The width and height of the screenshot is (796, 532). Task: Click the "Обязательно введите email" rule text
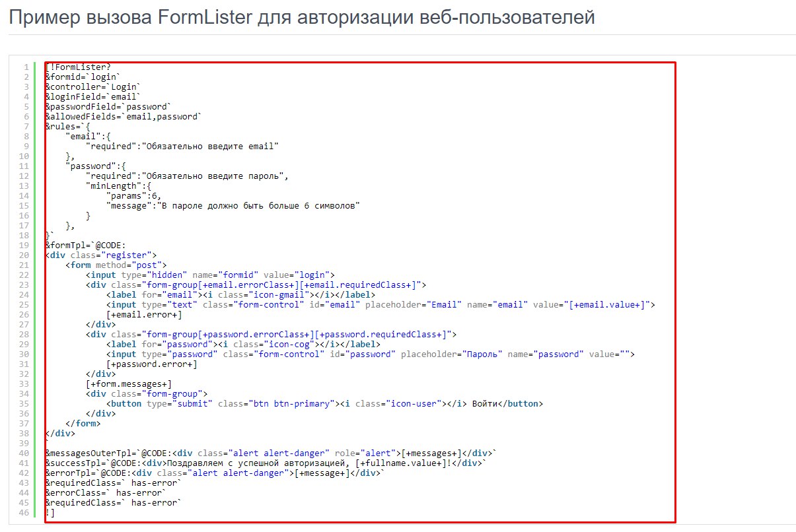coord(210,146)
